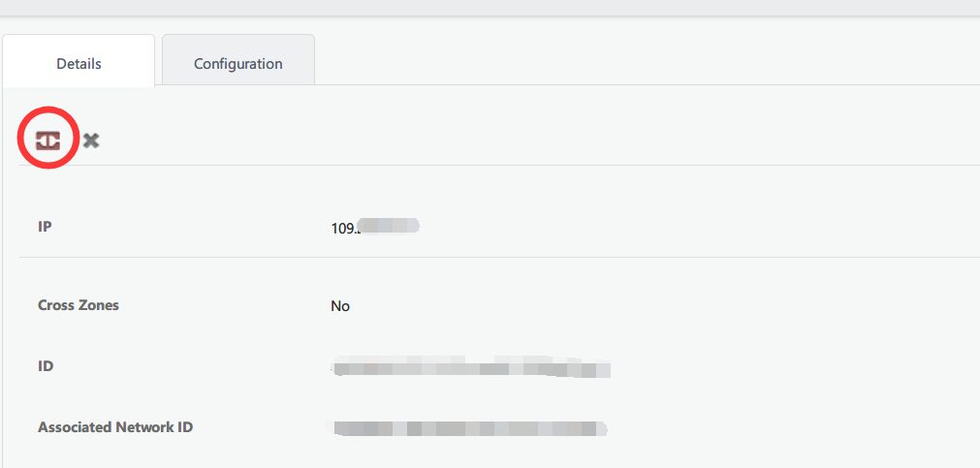980x468 pixels.
Task: Click the divider line below the IP row
Action: [499, 257]
